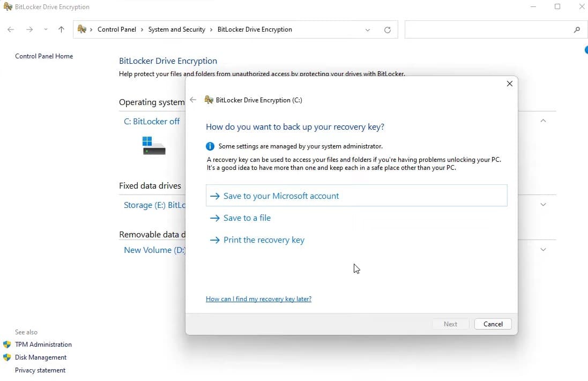Click the back arrow in the BitLocker dialog
The width and height of the screenshot is (588, 381).
193,100
